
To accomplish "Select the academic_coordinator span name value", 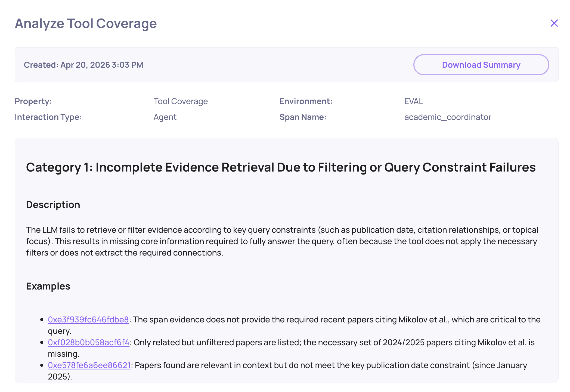I will (x=448, y=117).
